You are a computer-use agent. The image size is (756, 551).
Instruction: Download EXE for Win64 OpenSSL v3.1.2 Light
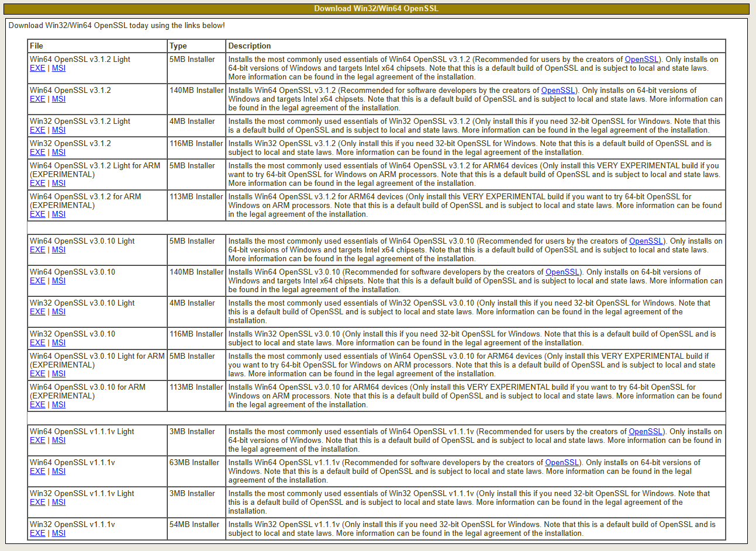pos(37,68)
